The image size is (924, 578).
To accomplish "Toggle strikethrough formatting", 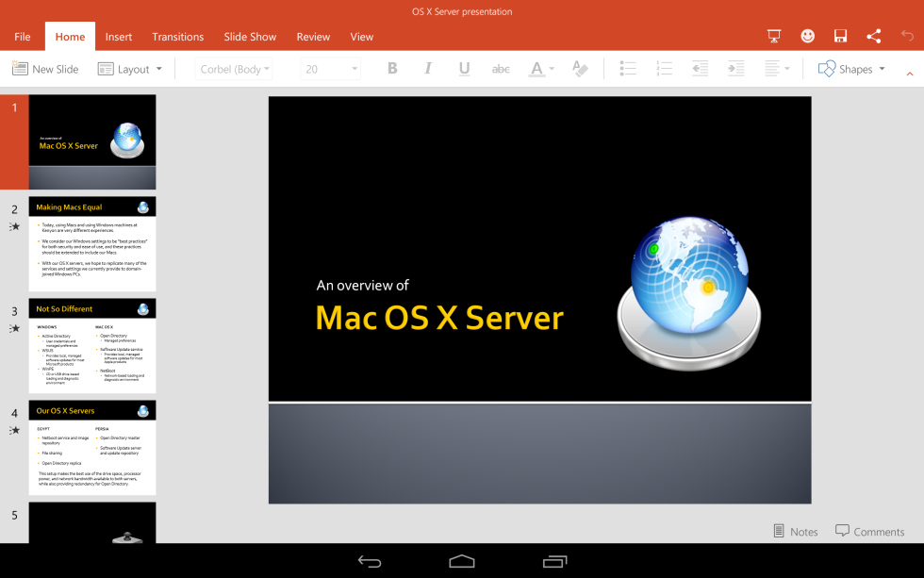I will pos(501,68).
